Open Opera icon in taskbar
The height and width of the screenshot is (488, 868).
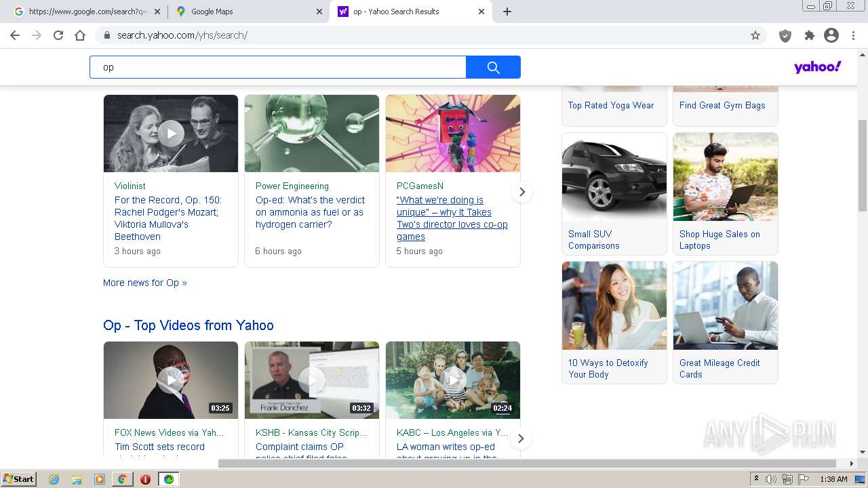tap(145, 479)
